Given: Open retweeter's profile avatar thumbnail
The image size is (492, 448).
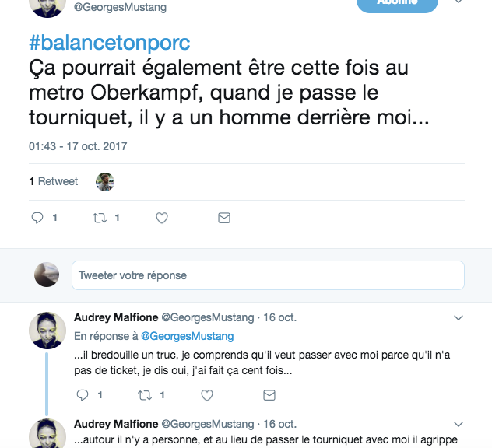Looking at the screenshot, I should click(x=105, y=182).
